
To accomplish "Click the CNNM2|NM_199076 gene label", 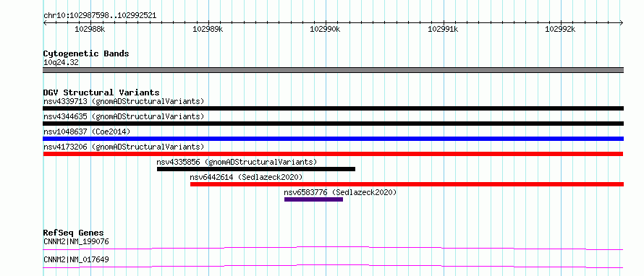I will coord(76,241).
